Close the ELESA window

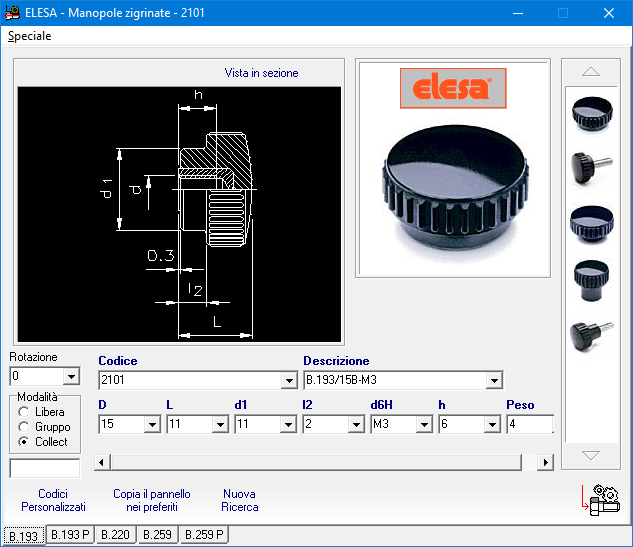pos(609,13)
